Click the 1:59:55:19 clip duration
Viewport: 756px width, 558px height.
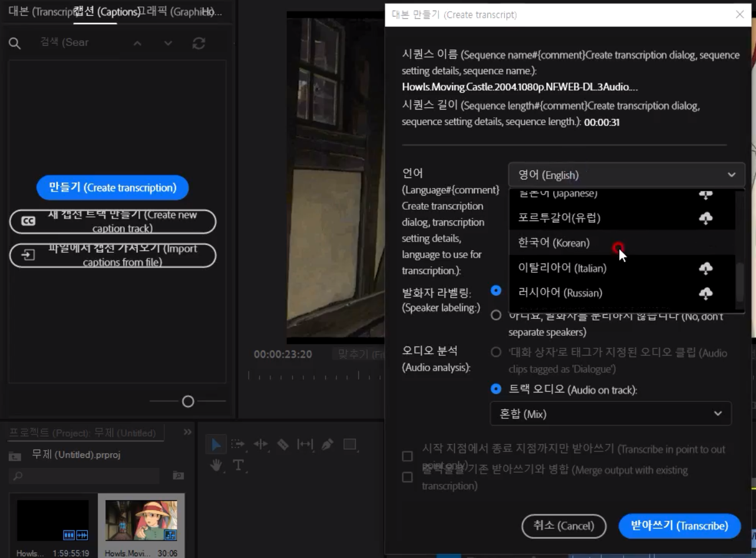coord(70,553)
